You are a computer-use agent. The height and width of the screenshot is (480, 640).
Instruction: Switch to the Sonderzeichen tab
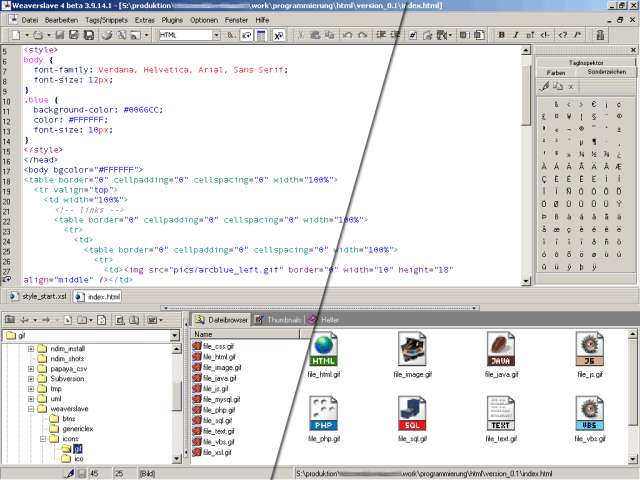click(x=607, y=72)
